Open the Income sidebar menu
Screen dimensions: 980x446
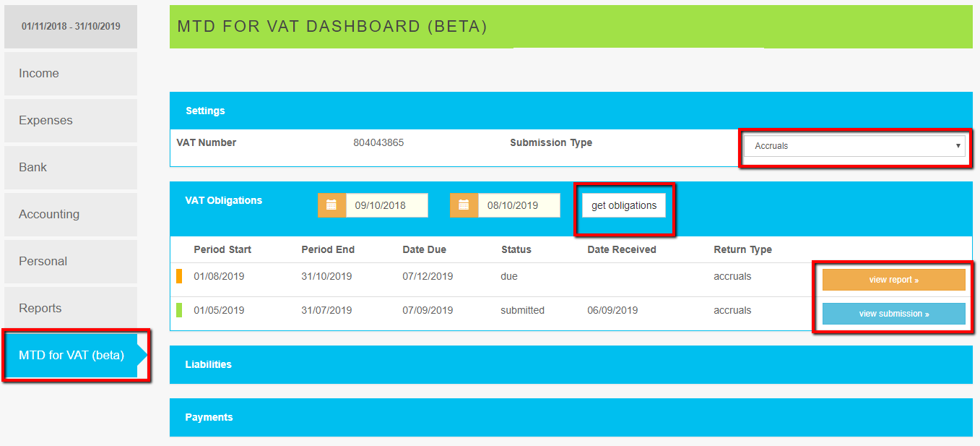click(x=71, y=74)
